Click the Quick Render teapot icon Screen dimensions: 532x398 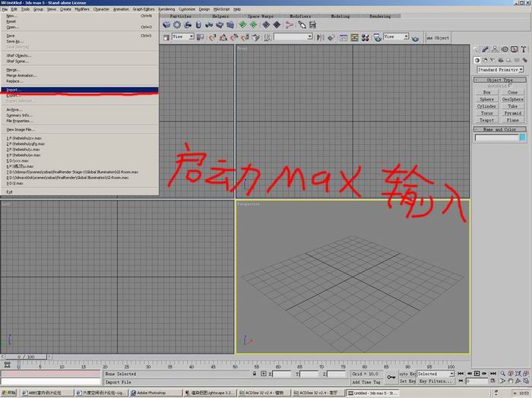click(415, 38)
